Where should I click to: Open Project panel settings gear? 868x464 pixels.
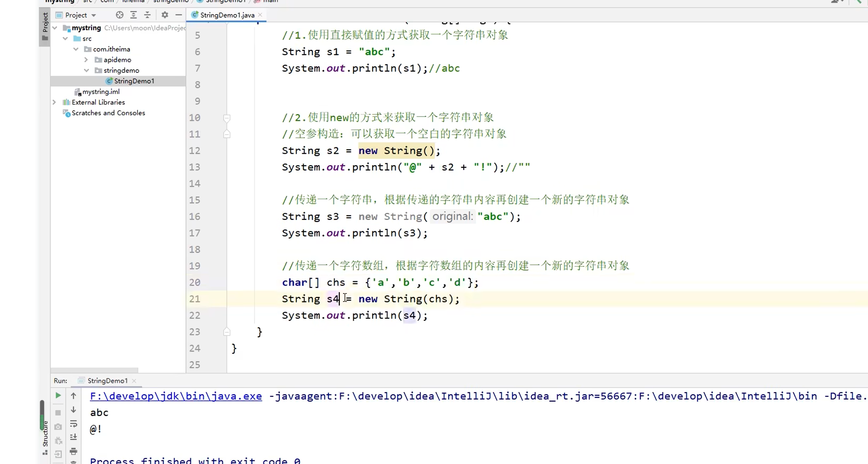[x=164, y=15]
